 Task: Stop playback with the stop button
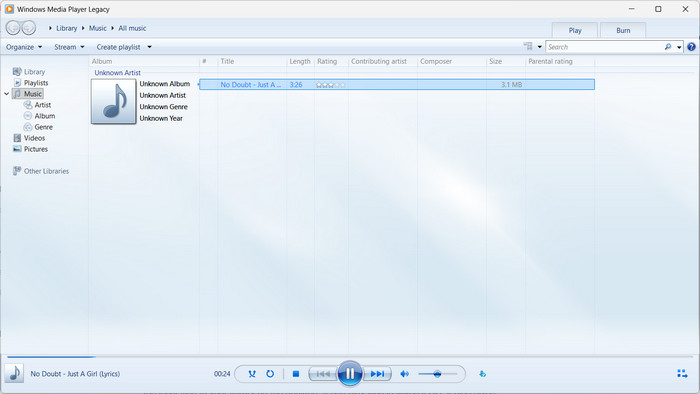(296, 374)
